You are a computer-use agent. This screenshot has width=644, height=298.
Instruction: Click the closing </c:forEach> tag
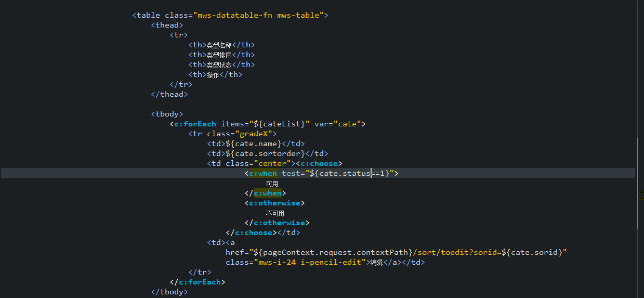(x=198, y=282)
